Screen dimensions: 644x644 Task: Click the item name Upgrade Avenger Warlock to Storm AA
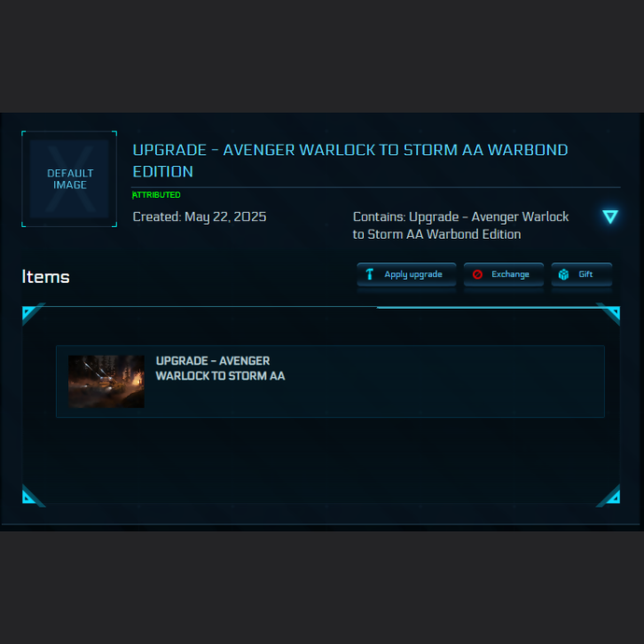[x=220, y=368]
